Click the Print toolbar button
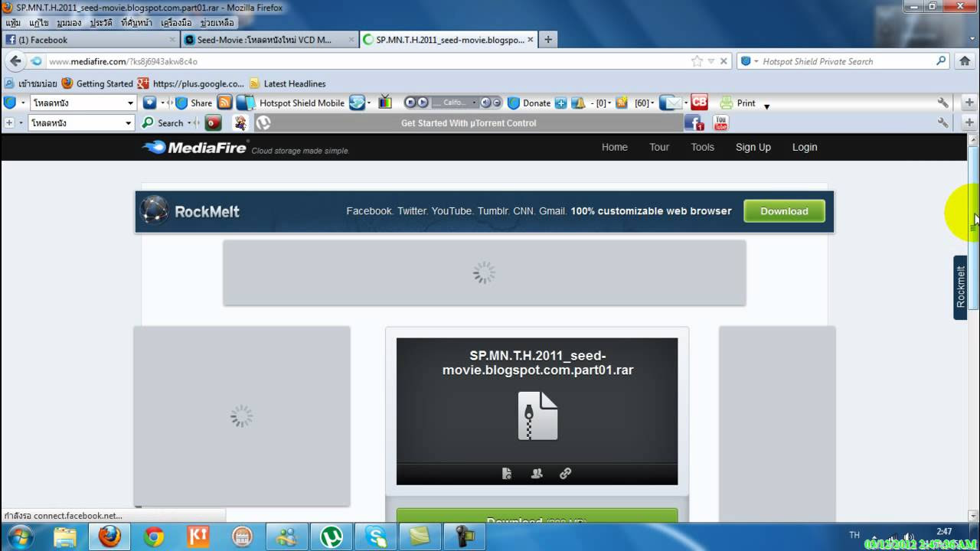Screen dimensions: 980x551 click(738, 103)
